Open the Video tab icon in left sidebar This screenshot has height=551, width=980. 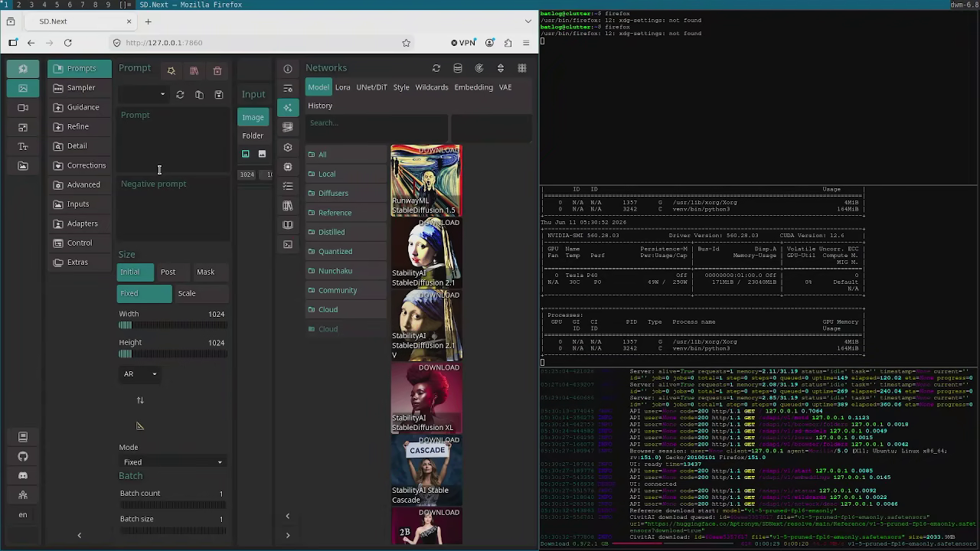pos(23,108)
